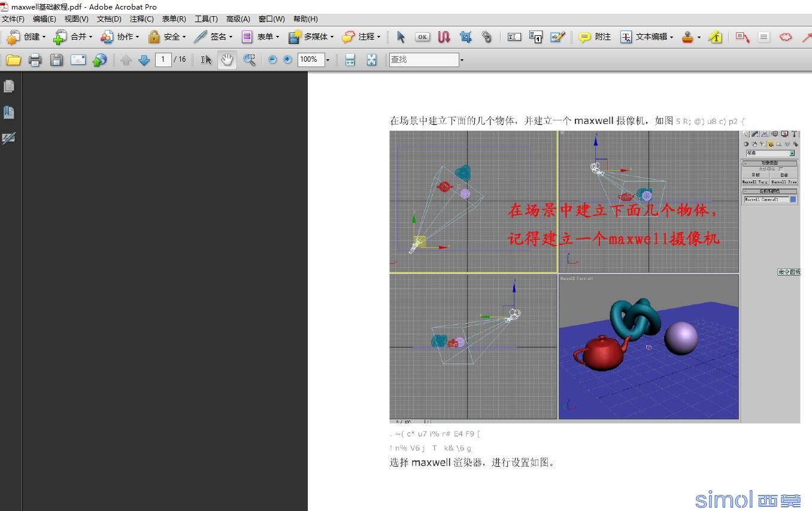The height and width of the screenshot is (511, 812).
Task: Open the 查找 search options arrow
Action: (x=462, y=60)
